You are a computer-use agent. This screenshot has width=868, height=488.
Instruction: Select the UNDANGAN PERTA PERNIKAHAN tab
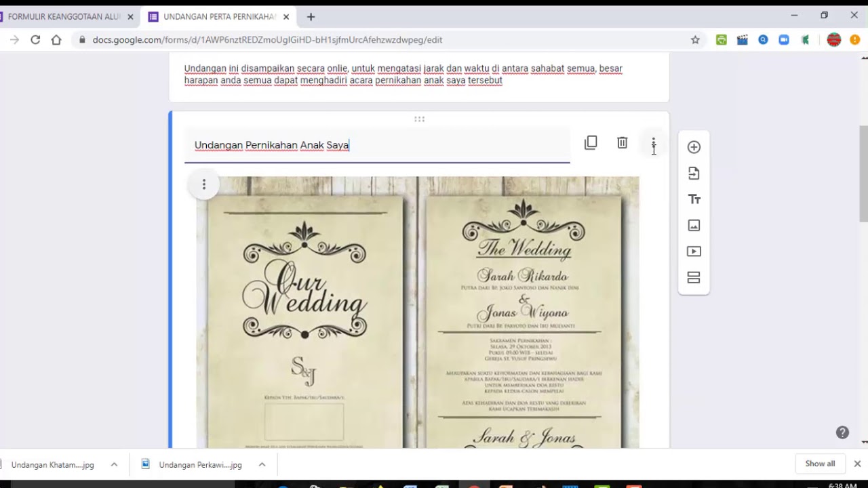219,17
